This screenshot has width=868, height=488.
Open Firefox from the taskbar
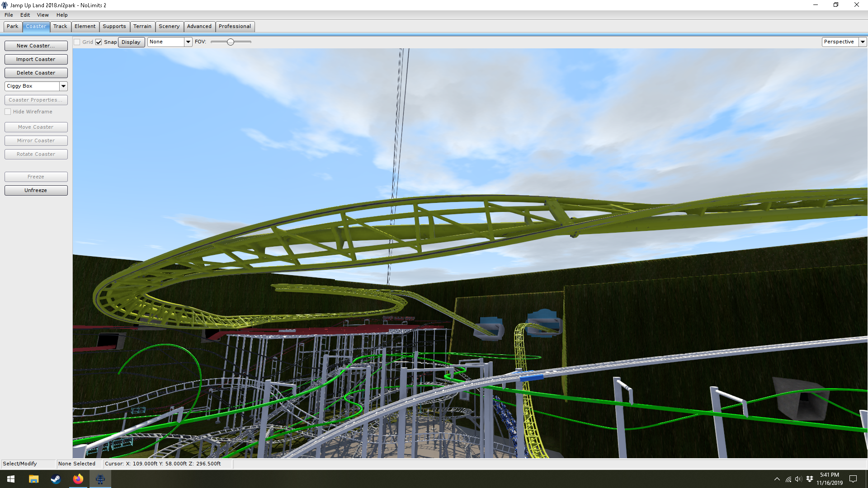click(x=78, y=479)
